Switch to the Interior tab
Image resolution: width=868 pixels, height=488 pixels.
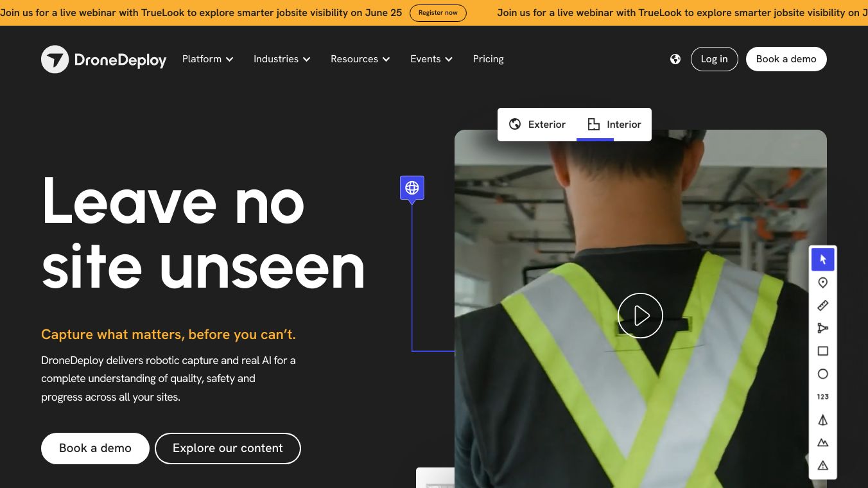click(x=614, y=125)
